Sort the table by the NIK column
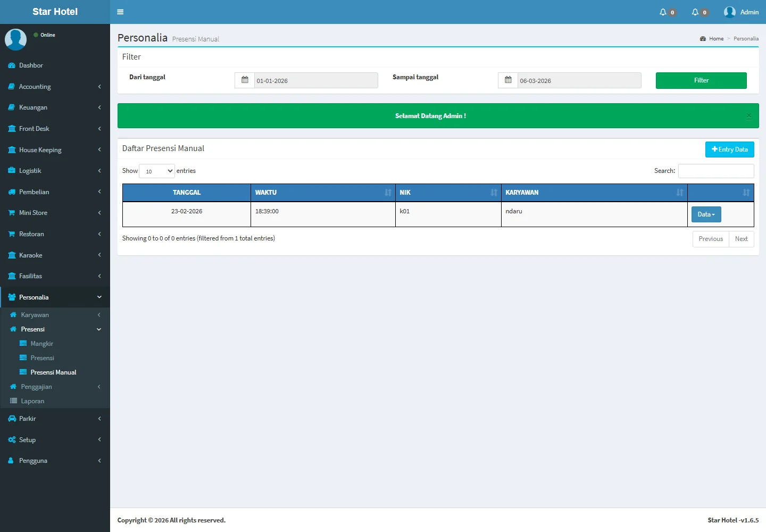 pos(448,193)
